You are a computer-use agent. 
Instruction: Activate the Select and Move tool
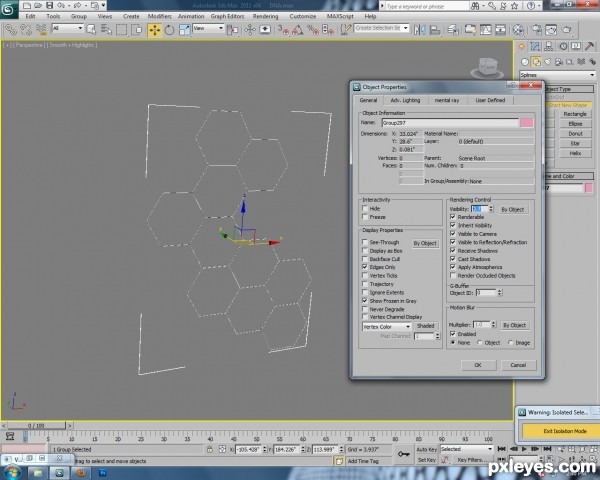pyautogui.click(x=155, y=30)
